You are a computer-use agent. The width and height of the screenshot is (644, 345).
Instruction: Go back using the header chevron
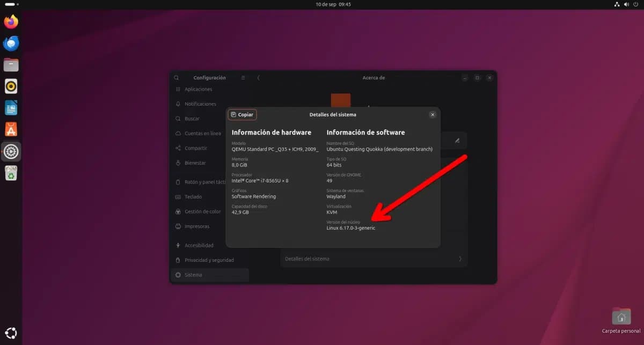(x=259, y=78)
